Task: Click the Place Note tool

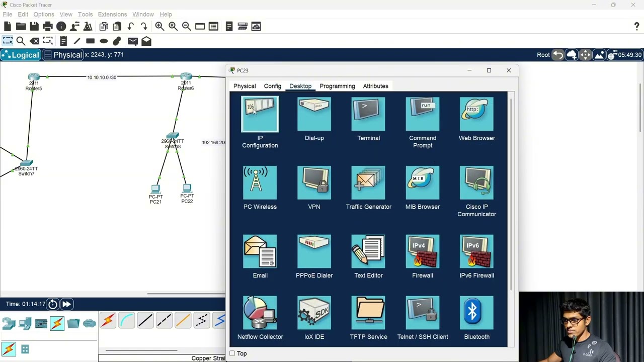Action: click(x=63, y=41)
